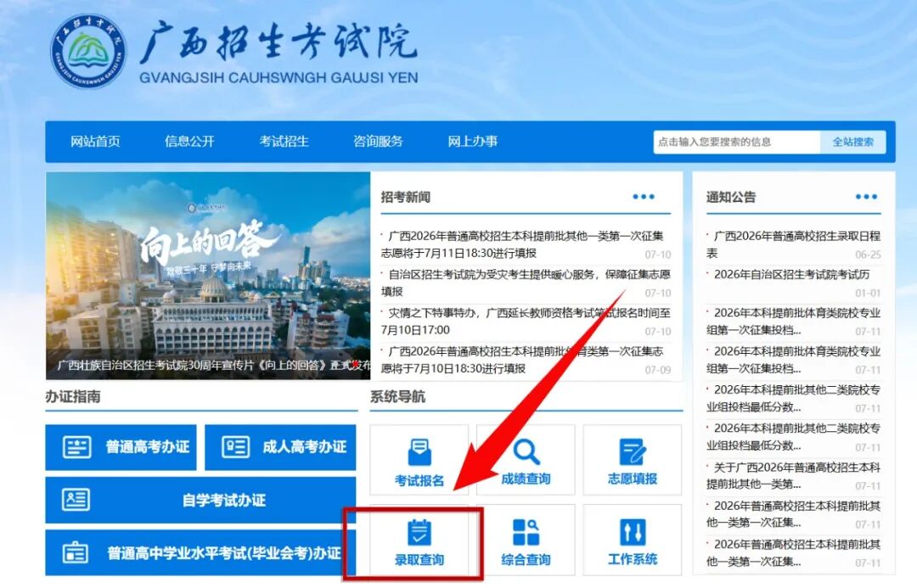Open more 通知公告 via three-dot icon
This screenshot has width=917, height=588.
(x=866, y=197)
